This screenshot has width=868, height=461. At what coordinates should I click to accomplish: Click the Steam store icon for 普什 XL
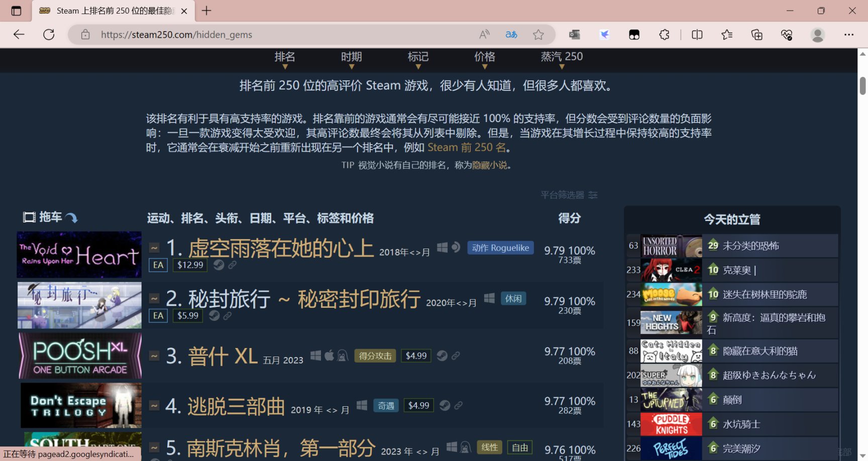point(442,356)
